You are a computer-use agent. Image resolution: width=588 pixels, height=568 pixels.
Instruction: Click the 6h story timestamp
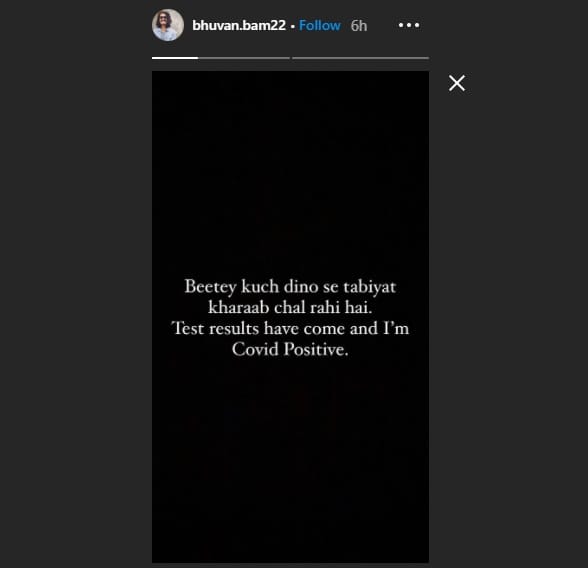pos(358,25)
